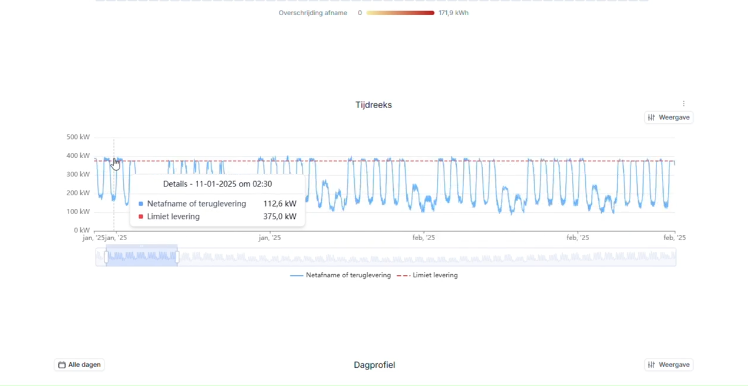Open the Weergave options for Dagprofiel
Image resolution: width=748 pixels, height=386 pixels.
point(669,365)
